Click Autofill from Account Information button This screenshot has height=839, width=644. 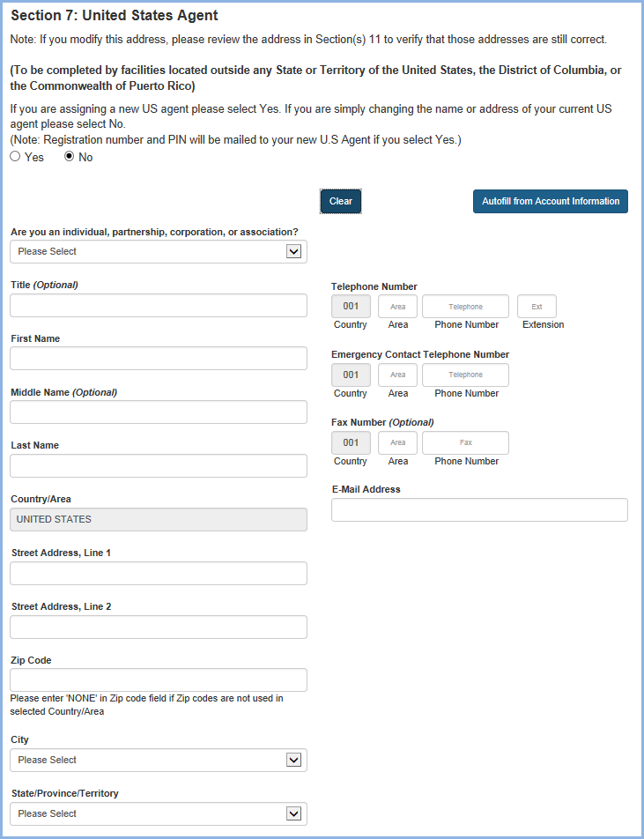550,202
